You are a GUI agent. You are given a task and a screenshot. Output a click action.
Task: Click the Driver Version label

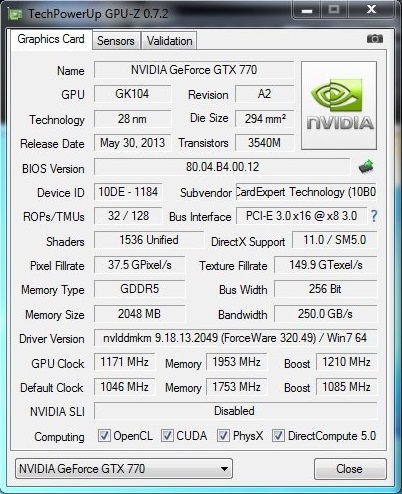coord(52,339)
